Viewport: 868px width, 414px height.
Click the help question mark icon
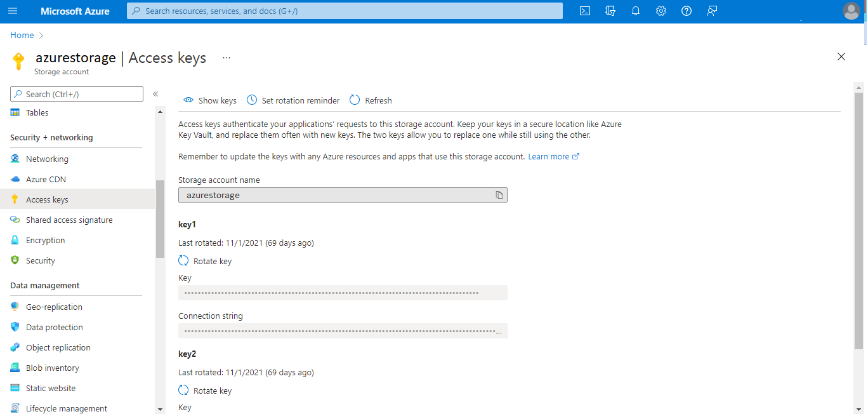687,11
